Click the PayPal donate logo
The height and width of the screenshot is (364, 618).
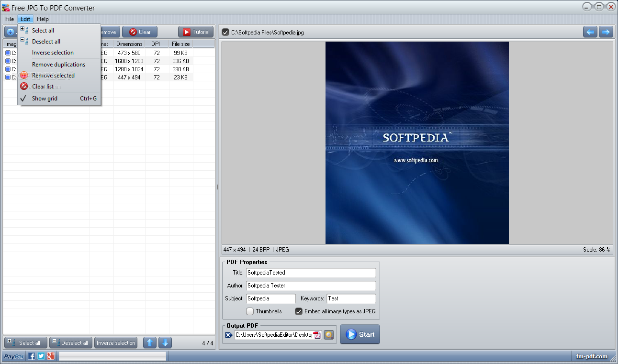14,356
